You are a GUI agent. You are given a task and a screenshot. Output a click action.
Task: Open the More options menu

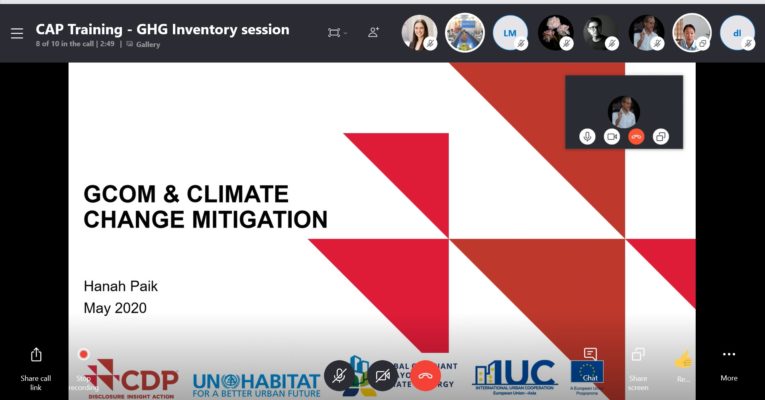click(729, 365)
